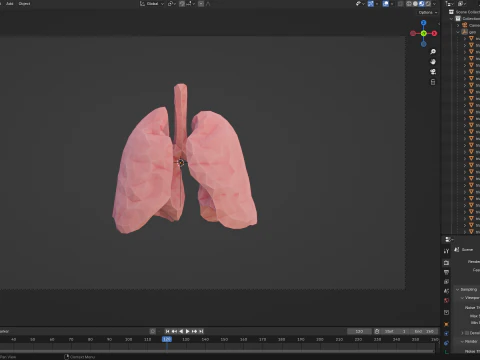
Task: Click the negative Z axis gizmo circle
Action: tap(424, 44)
